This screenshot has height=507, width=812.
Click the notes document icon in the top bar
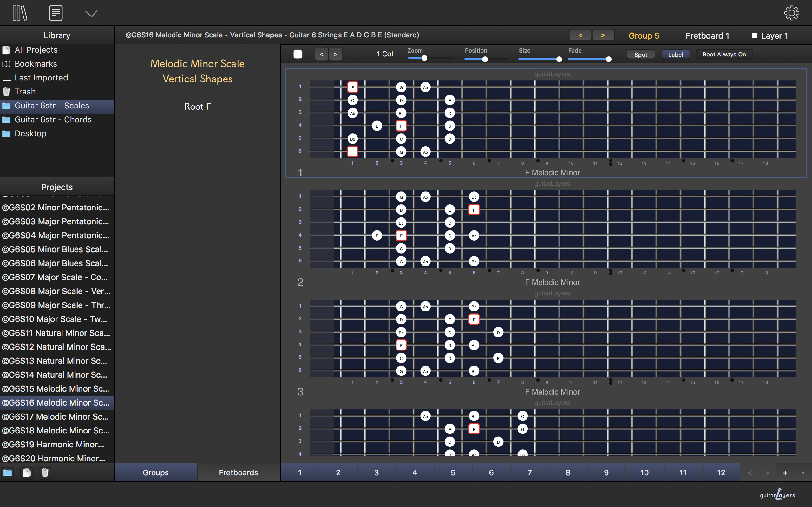click(56, 13)
